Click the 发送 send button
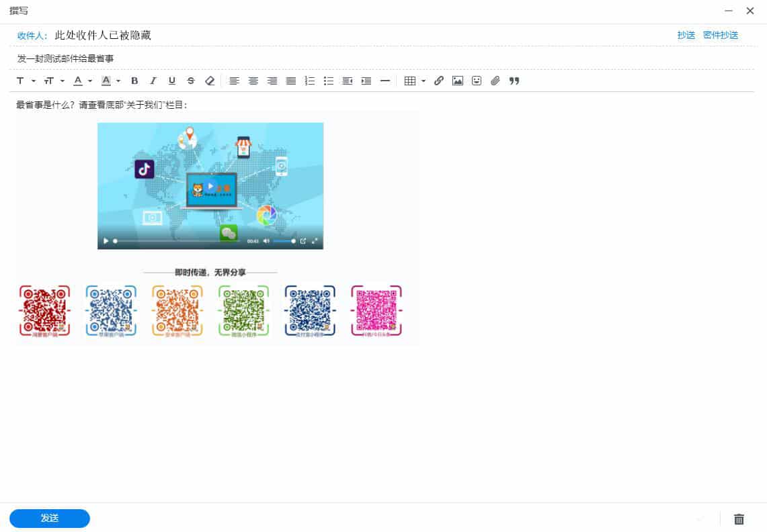This screenshot has width=767, height=532. (49, 519)
